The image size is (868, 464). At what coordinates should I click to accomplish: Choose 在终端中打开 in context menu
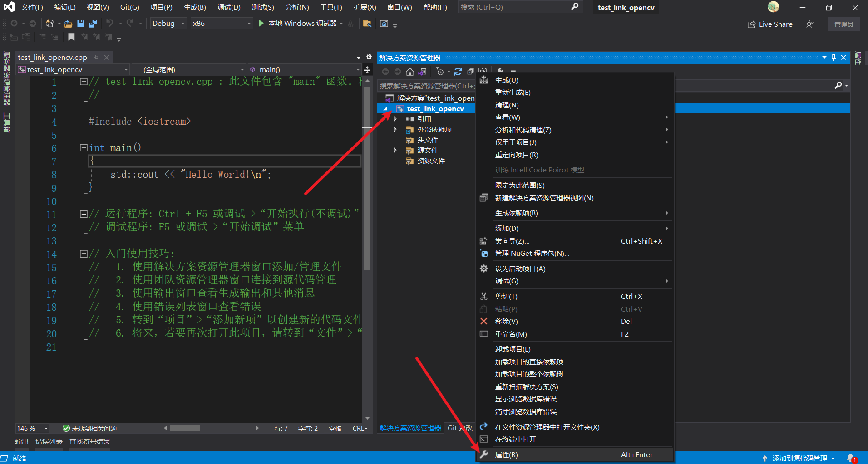[574, 440]
